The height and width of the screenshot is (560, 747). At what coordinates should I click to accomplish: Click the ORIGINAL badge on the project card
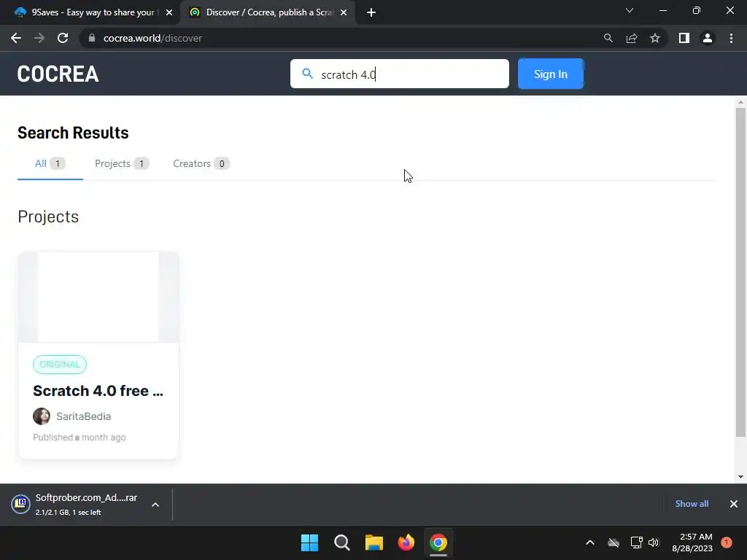60,365
